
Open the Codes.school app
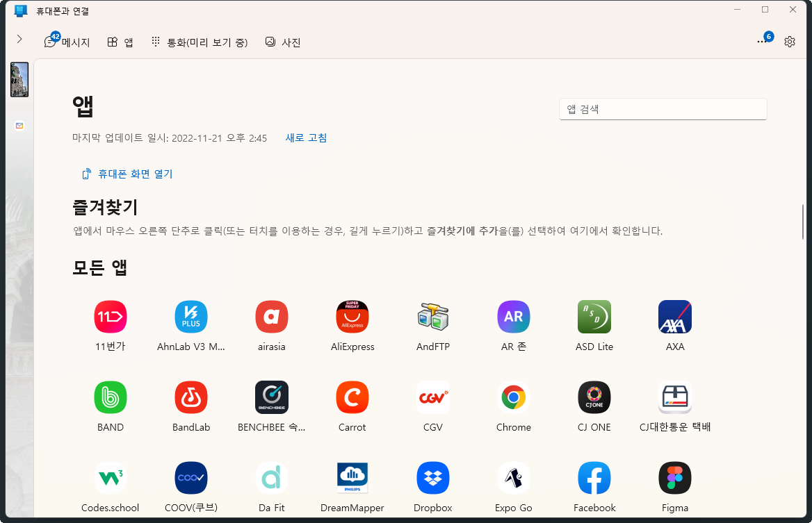pos(111,478)
